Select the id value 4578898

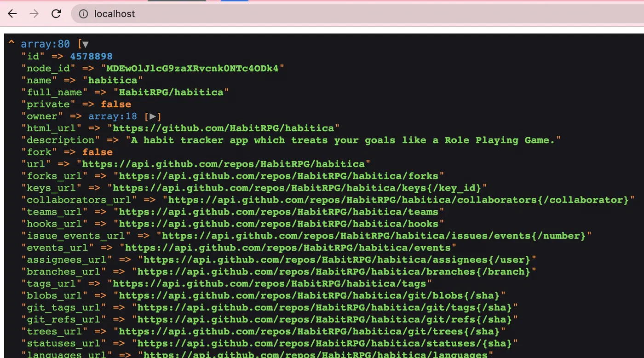(x=91, y=57)
